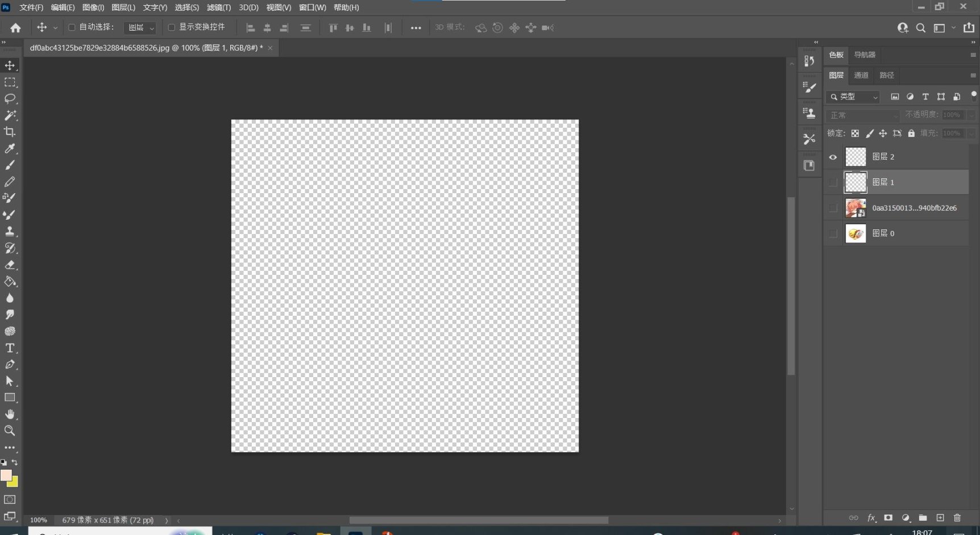
Task: Pick the Magic Wand tool
Action: tap(10, 115)
